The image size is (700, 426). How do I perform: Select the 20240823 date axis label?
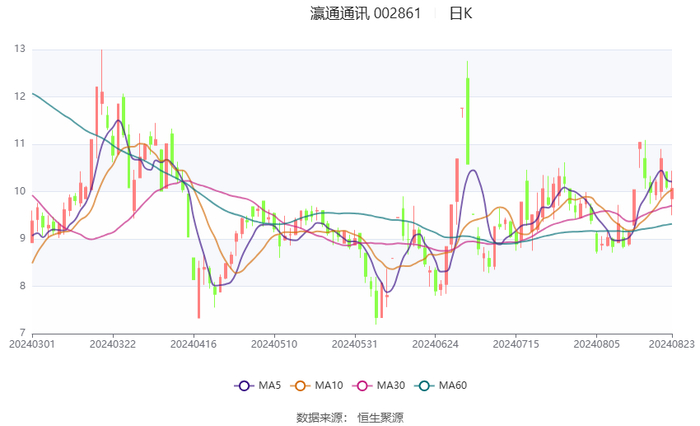671,344
